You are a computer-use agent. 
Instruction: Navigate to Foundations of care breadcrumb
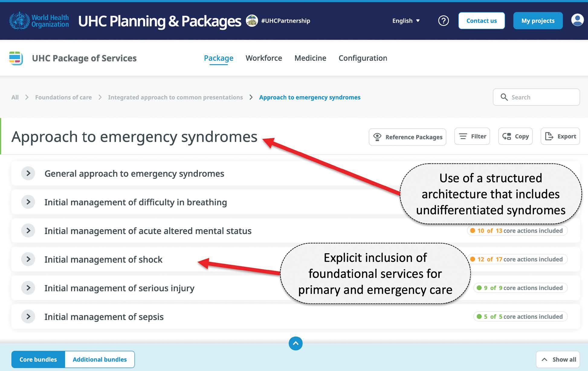pyautogui.click(x=63, y=97)
